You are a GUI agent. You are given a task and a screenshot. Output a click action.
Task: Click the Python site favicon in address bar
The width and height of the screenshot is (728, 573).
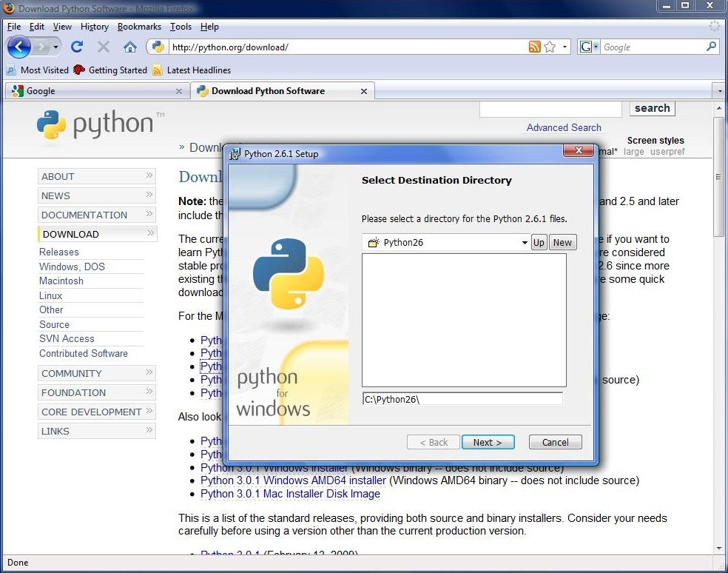click(x=158, y=47)
